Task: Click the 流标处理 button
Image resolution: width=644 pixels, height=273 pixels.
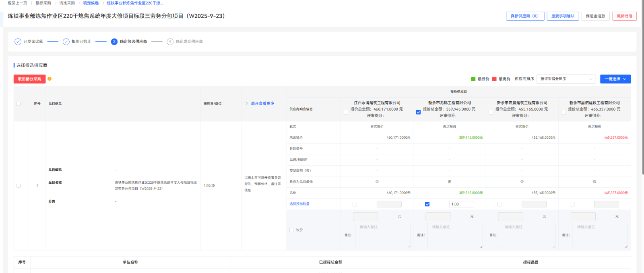Action: pos(624,16)
